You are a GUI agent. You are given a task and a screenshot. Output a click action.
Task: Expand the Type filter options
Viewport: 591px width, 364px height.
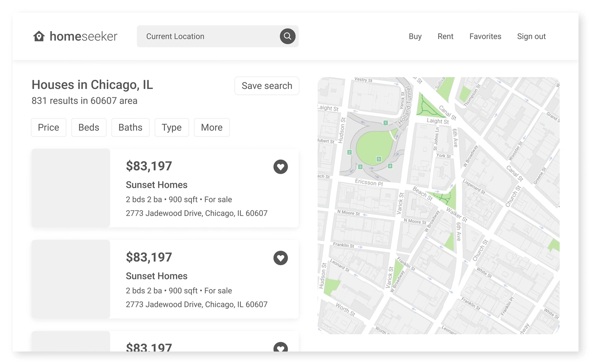(x=171, y=127)
